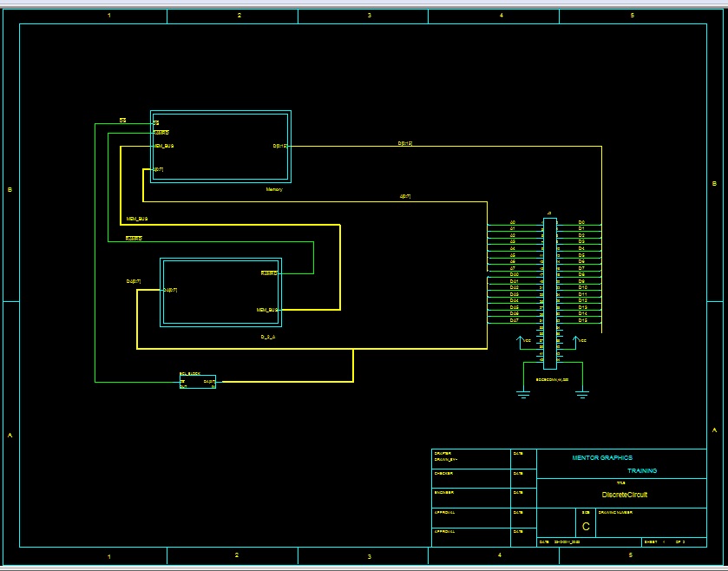
Task: Click the J3 reference designator above the connector
Action: click(x=549, y=213)
